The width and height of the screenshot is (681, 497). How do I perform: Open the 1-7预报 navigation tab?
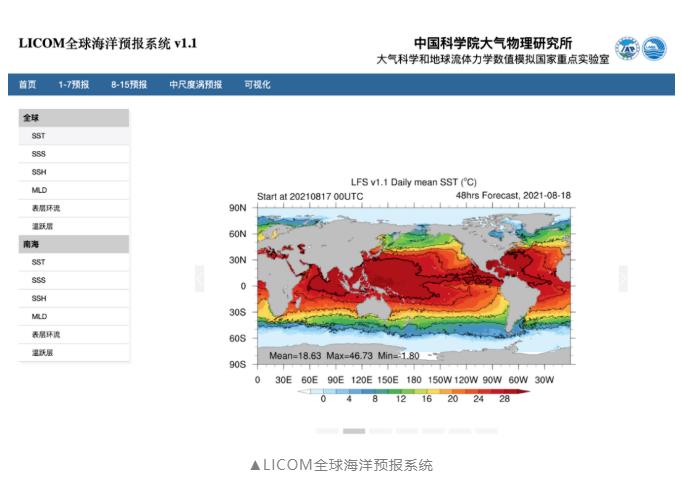pyautogui.click(x=74, y=84)
